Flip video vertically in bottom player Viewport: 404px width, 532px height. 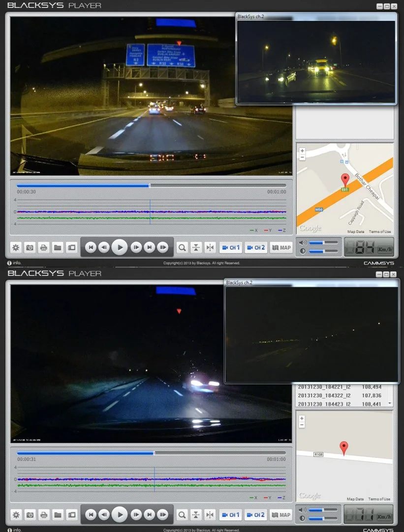click(196, 515)
